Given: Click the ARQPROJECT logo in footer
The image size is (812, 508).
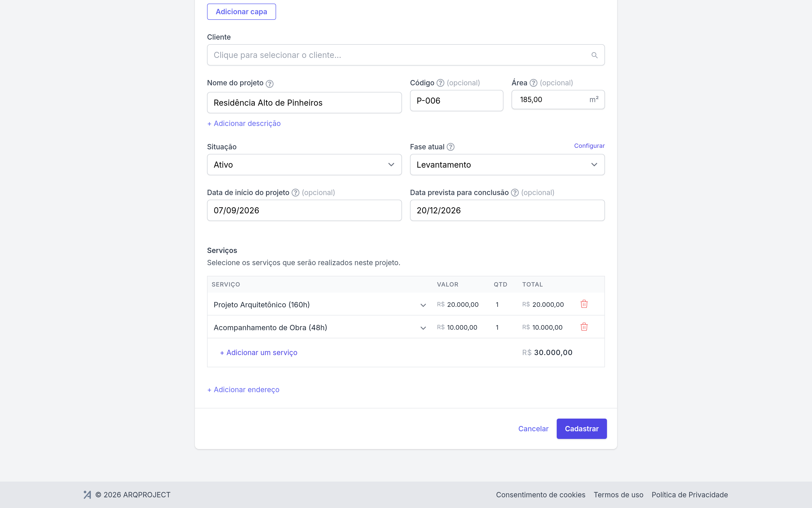Looking at the screenshot, I should 87,495.
